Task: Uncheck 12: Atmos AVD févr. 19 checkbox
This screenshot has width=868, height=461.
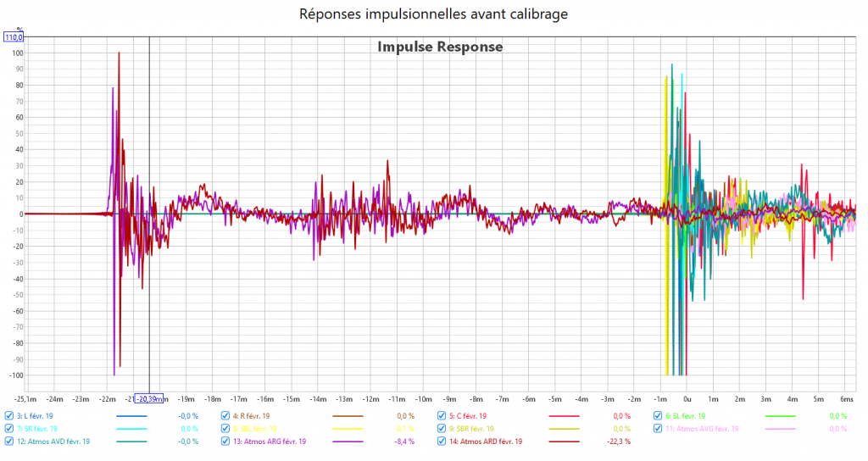Action: [x=8, y=442]
